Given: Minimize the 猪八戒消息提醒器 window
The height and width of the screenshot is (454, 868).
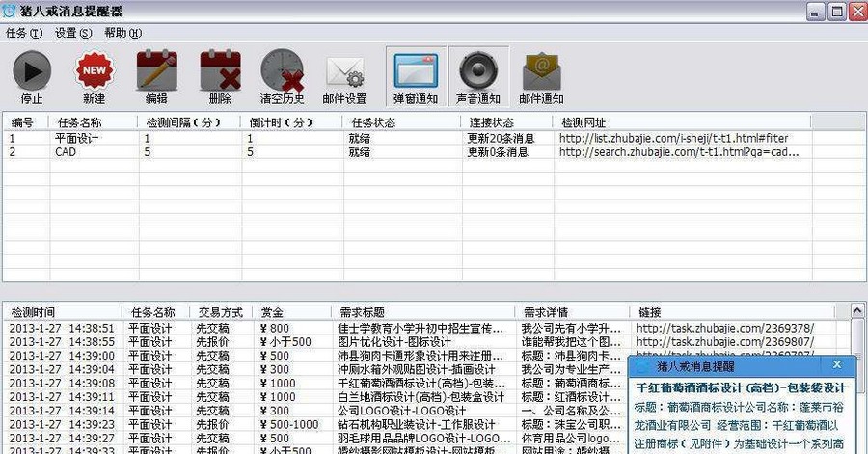Looking at the screenshot, I should [x=815, y=12].
